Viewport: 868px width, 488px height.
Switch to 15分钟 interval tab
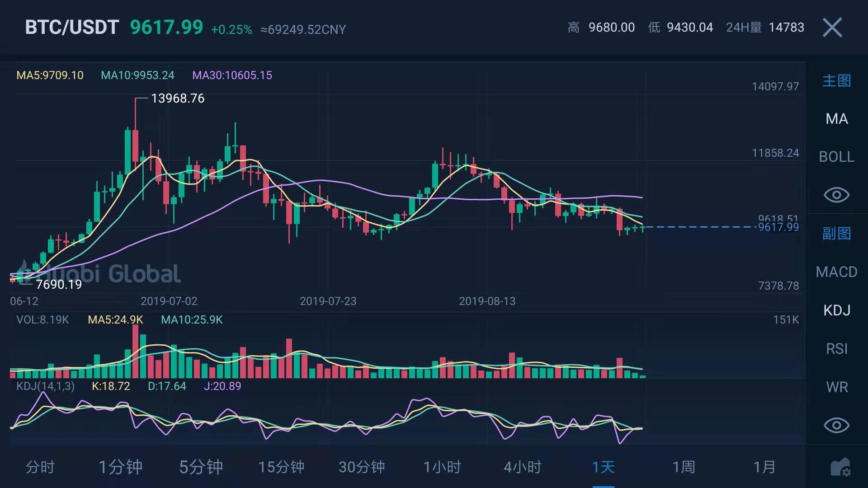tap(281, 467)
